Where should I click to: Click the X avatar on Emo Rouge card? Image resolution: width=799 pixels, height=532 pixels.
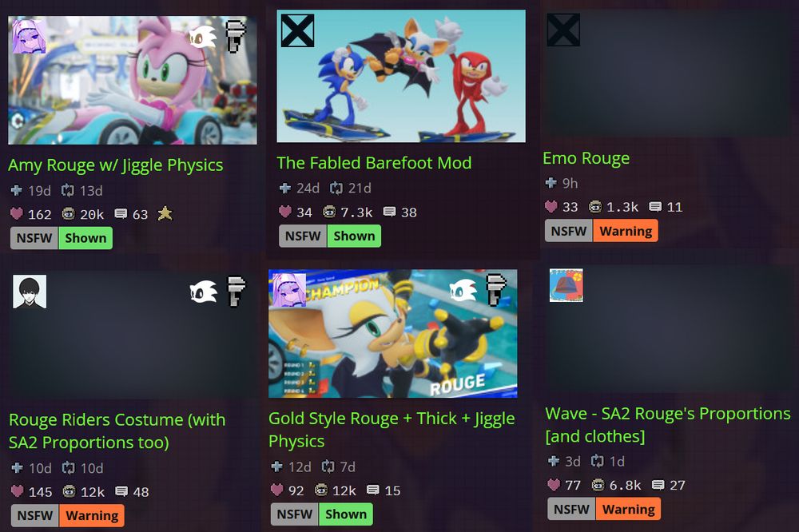[x=563, y=30]
